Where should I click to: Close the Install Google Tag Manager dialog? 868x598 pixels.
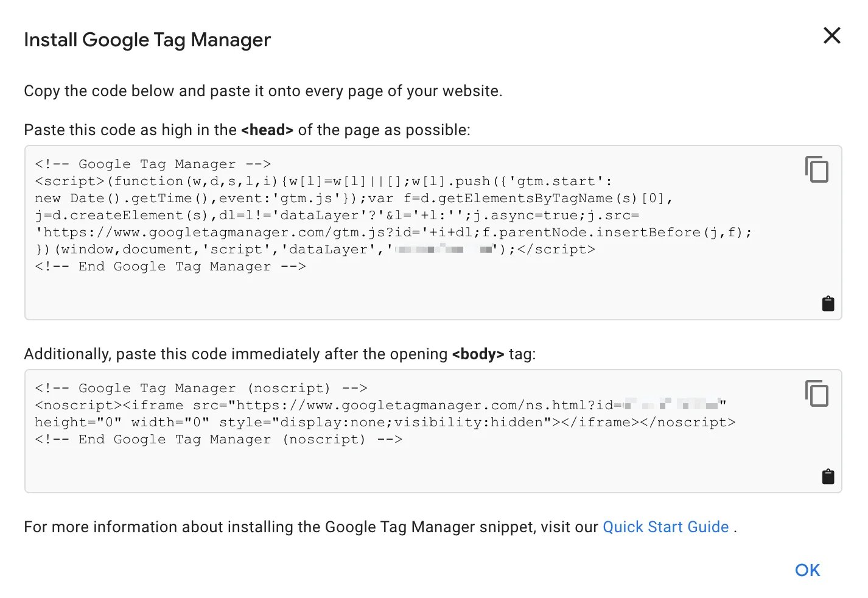point(831,36)
